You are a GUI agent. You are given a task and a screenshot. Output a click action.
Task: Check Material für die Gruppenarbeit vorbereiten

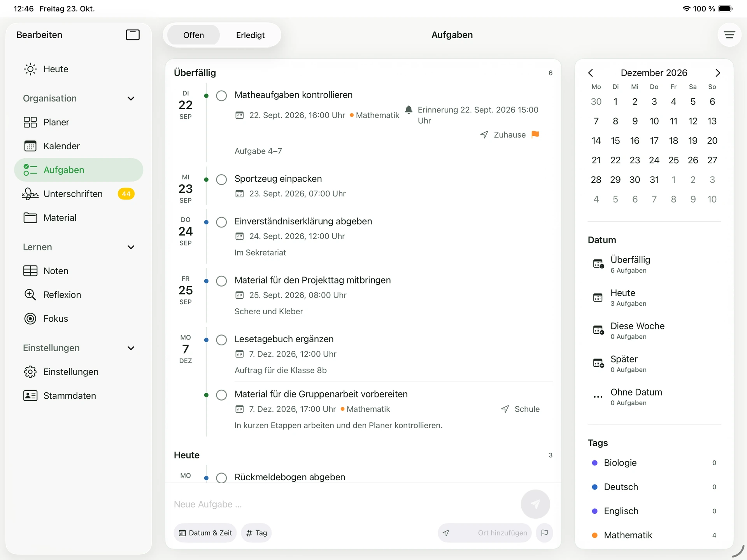tap(221, 395)
